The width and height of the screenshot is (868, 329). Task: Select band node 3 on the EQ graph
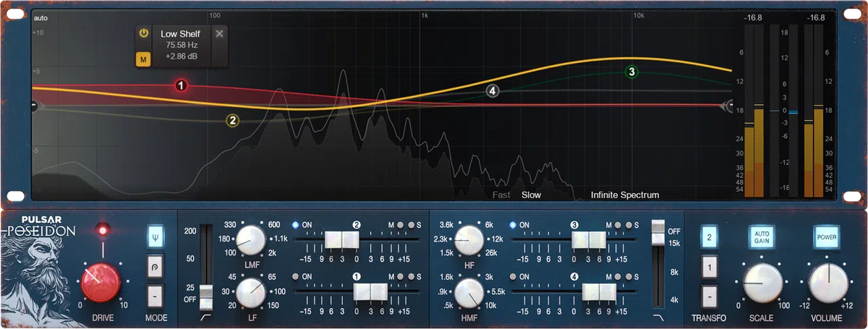click(x=631, y=72)
